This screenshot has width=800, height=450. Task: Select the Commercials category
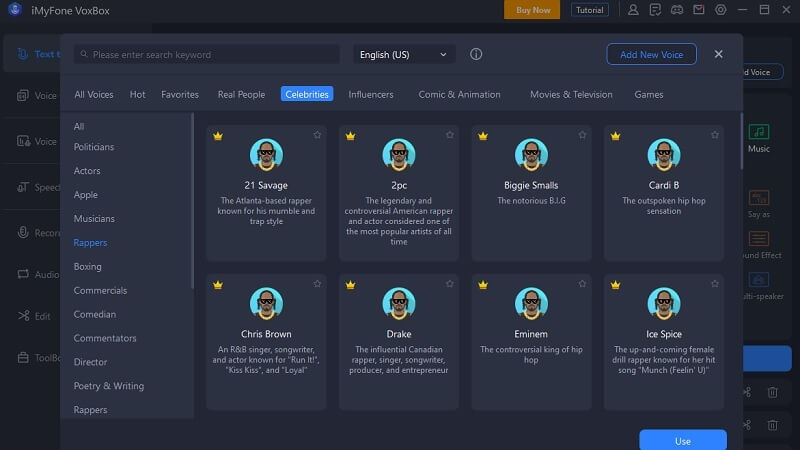tap(100, 290)
